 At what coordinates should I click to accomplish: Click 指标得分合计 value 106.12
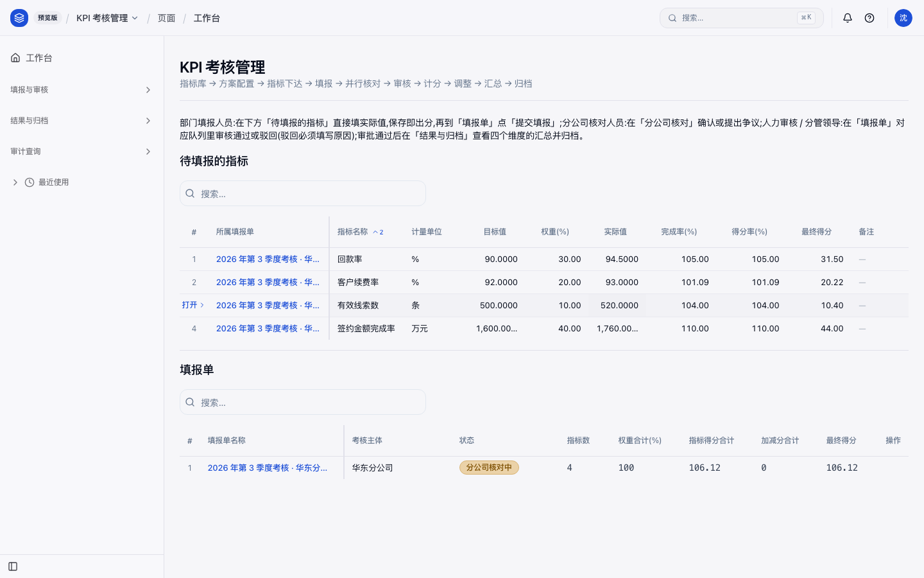click(x=705, y=468)
